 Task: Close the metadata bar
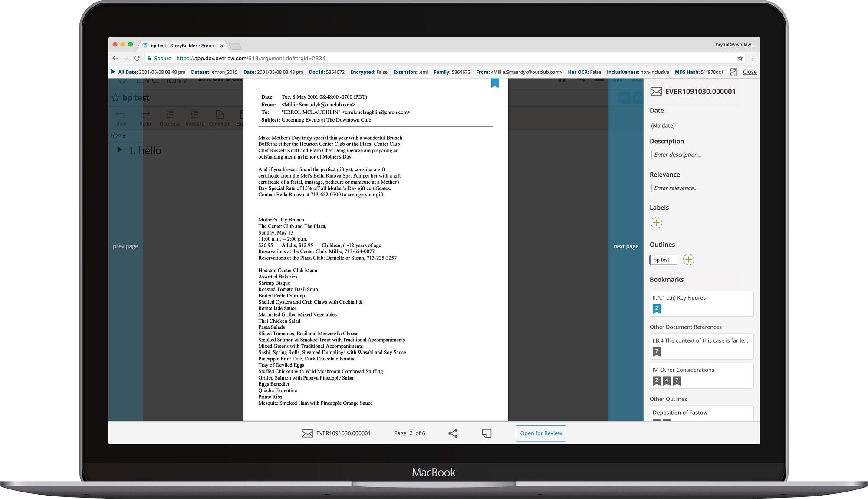click(750, 72)
